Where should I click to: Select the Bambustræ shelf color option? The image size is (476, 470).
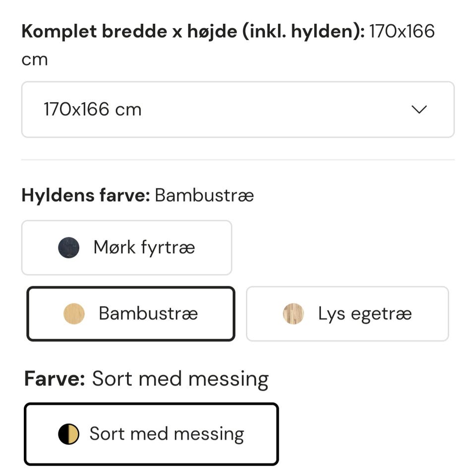[x=130, y=314]
